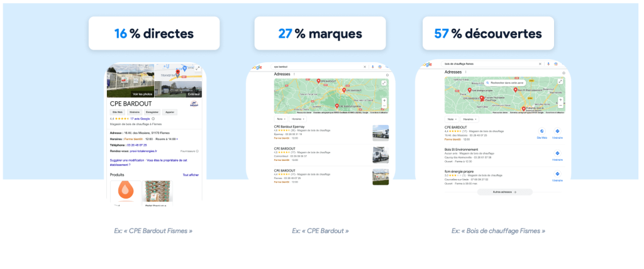Click the Site Web globe icon for CPE BARDOUT
Image resolution: width=644 pixels, height=269 pixels.
[541, 131]
